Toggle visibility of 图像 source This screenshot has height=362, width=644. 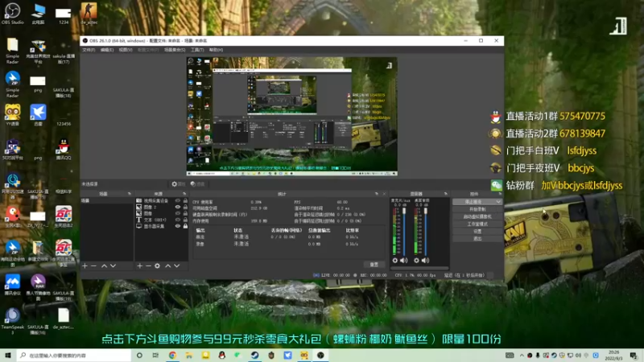click(x=178, y=213)
